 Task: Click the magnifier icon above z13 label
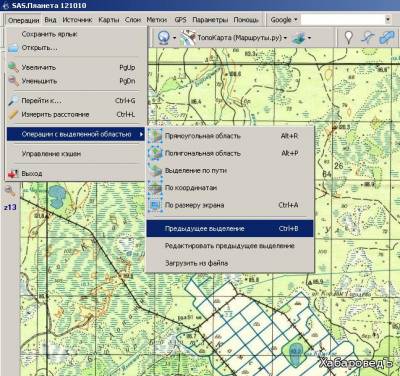coord(10,191)
